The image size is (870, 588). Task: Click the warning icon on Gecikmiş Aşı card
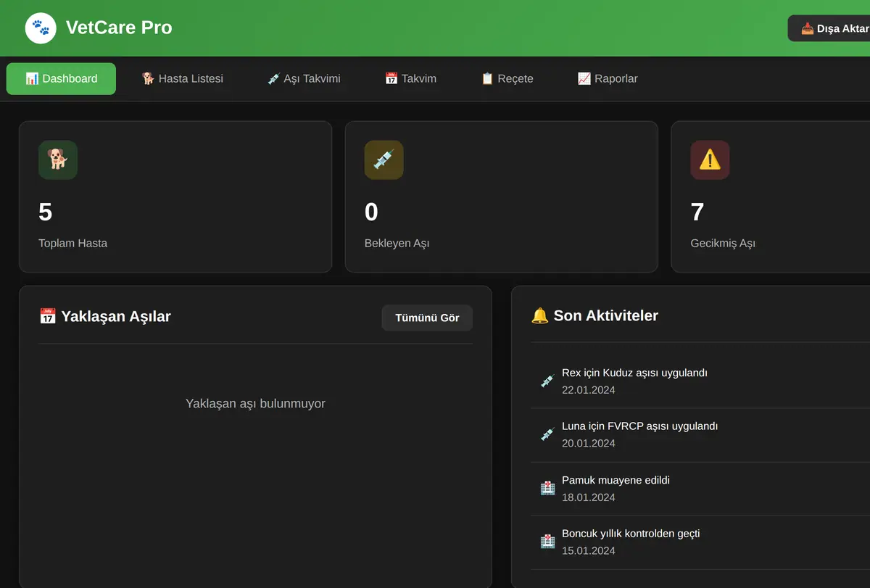tap(710, 160)
